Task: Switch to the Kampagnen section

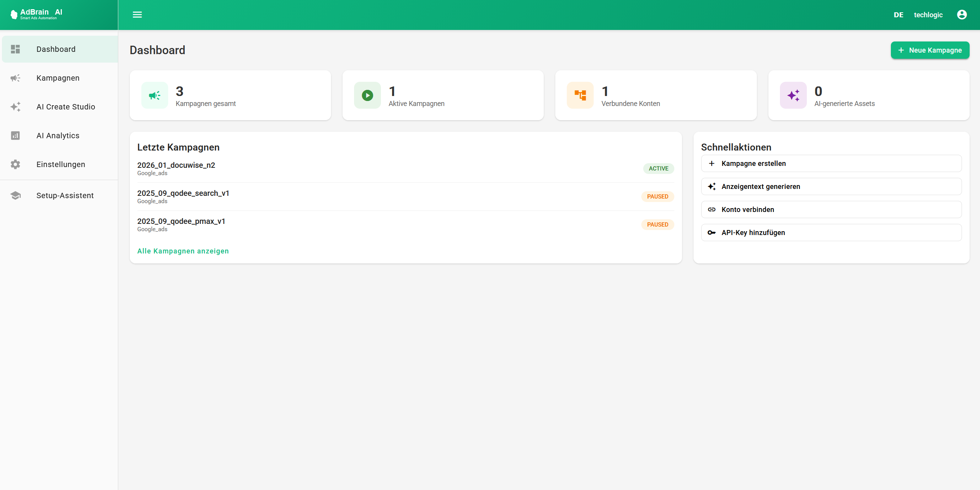Action: pyautogui.click(x=58, y=78)
